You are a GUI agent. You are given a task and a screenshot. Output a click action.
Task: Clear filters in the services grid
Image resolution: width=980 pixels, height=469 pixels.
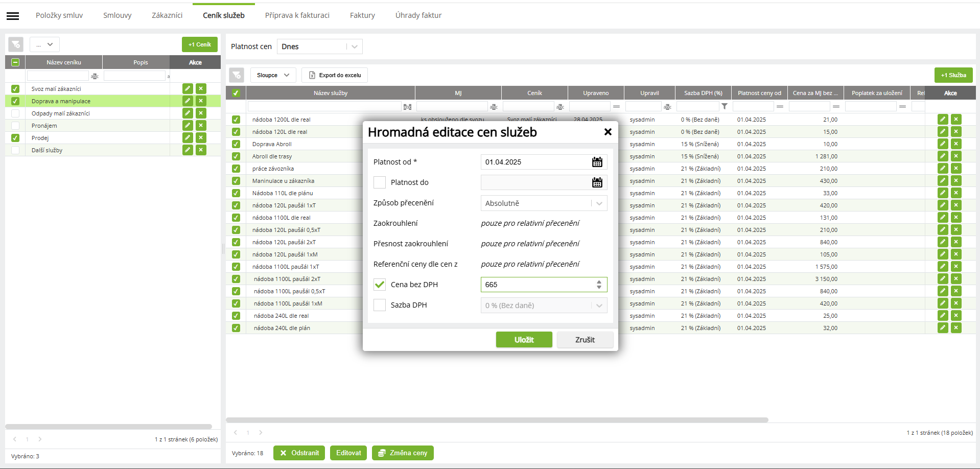(237, 75)
